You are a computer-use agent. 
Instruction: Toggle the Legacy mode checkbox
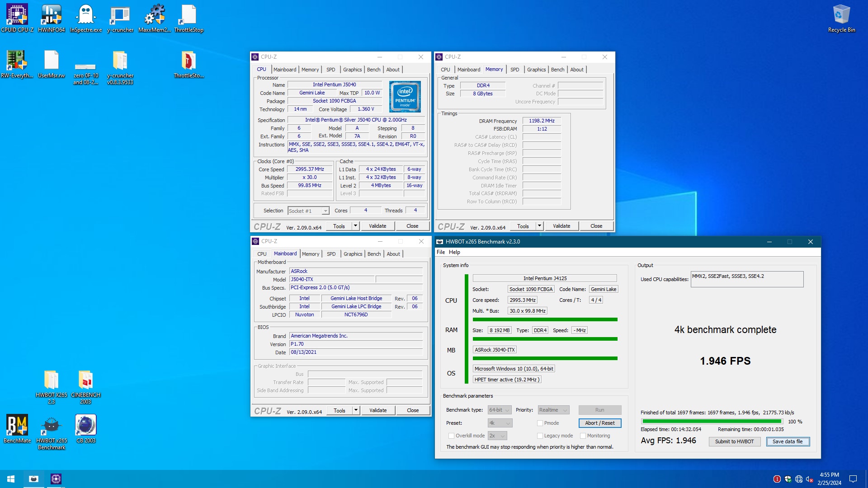(540, 436)
